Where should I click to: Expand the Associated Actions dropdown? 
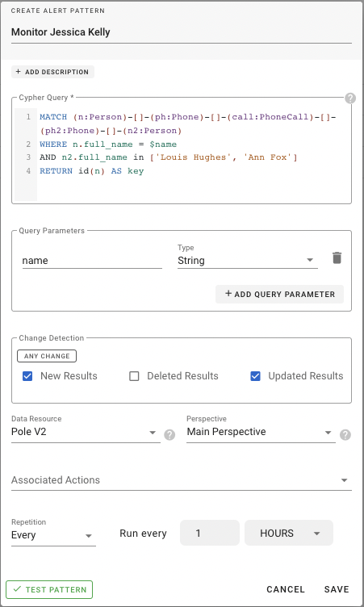click(182, 480)
